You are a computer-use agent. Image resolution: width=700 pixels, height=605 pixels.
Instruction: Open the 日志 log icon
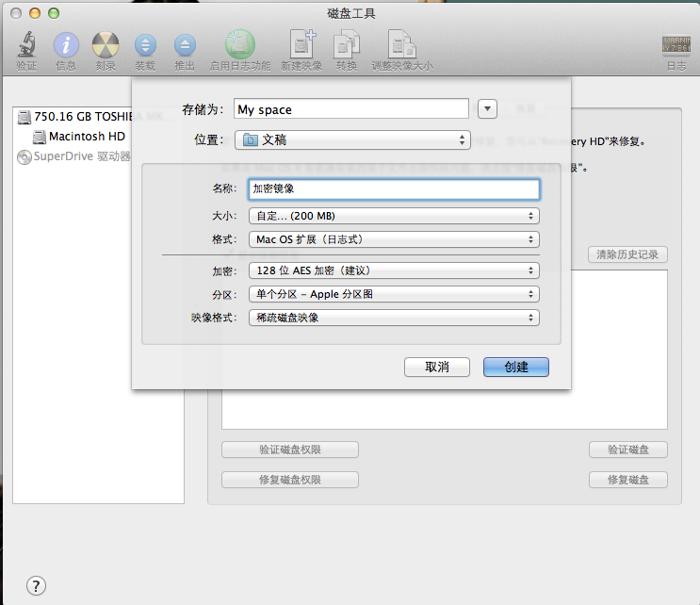pos(676,44)
